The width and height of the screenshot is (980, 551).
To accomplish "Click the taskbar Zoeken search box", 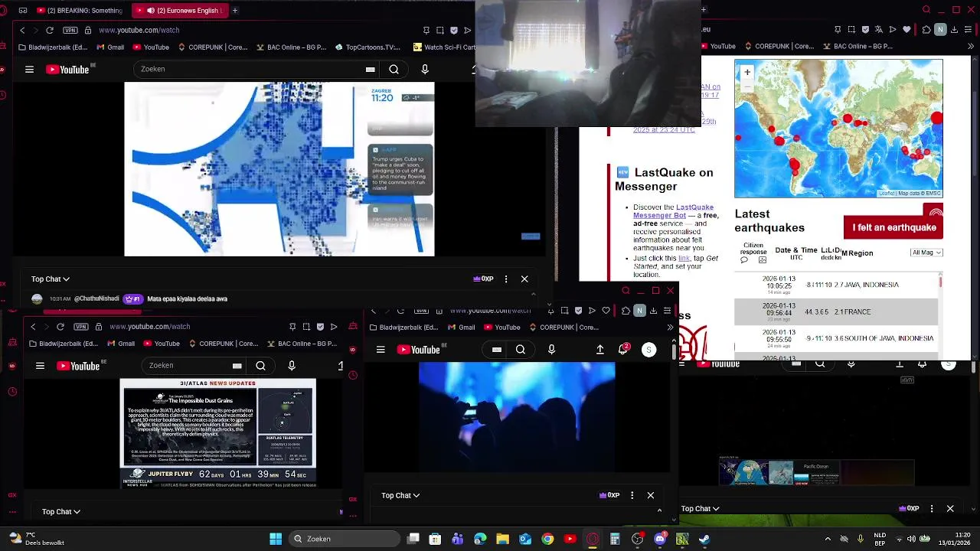I will 344,539.
